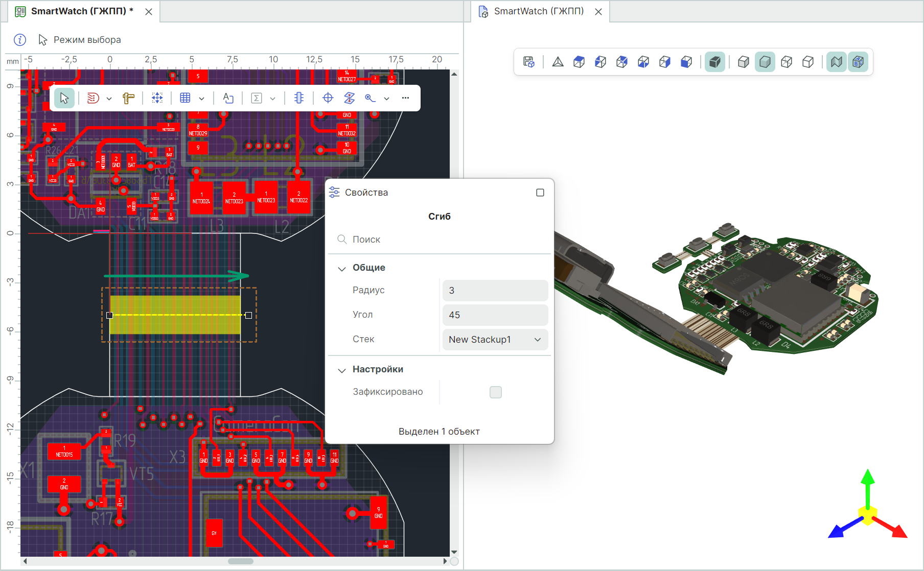
Task: Click the Радиус value field
Action: [495, 291]
